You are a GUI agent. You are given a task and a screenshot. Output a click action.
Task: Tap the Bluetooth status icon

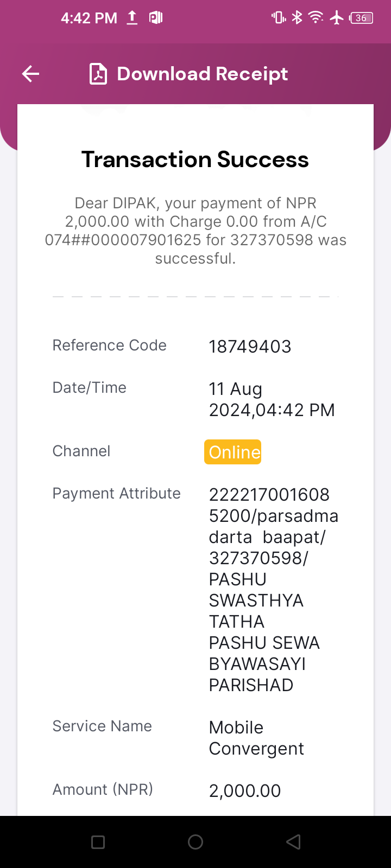coord(297,18)
